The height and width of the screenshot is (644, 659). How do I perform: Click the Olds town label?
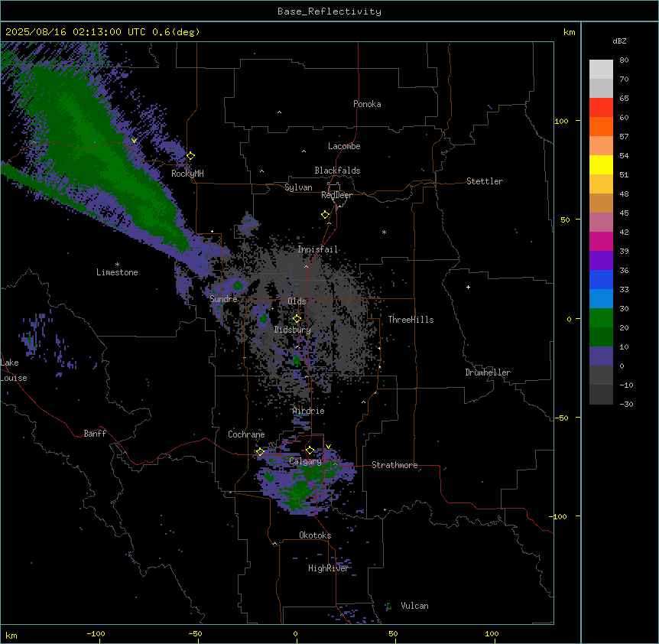click(x=297, y=301)
